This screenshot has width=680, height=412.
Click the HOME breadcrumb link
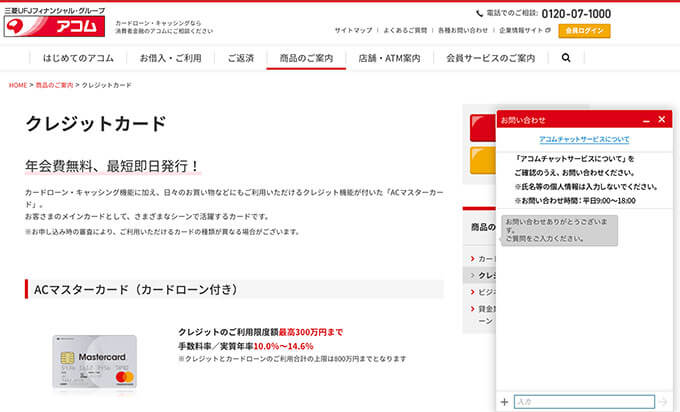[17, 85]
